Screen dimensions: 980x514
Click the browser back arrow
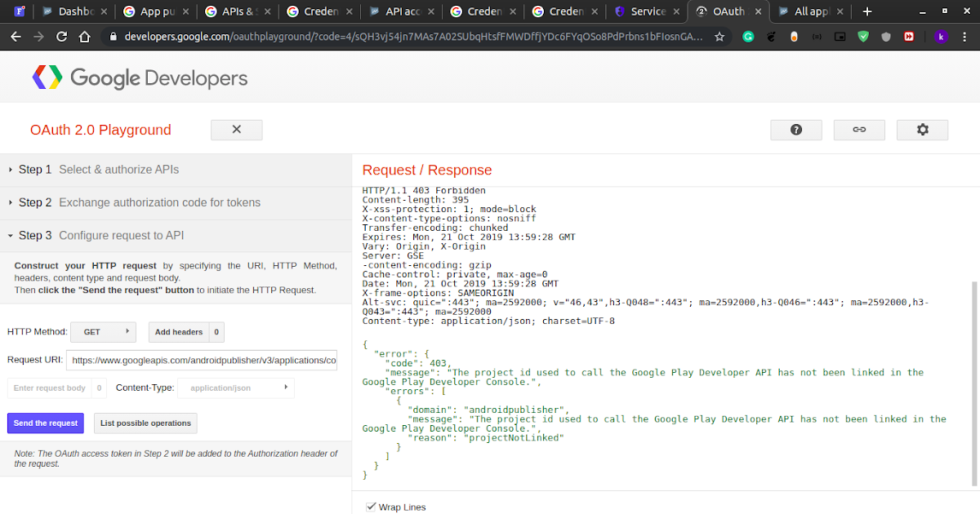[x=15, y=37]
